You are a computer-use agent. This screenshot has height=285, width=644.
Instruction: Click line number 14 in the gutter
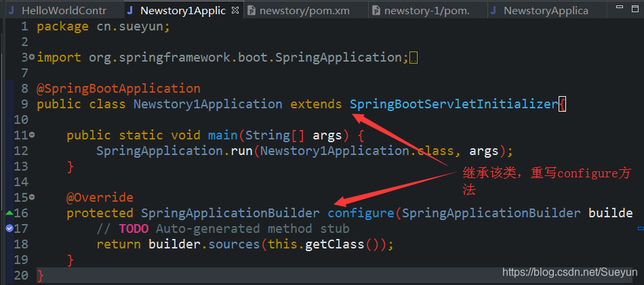[x=21, y=181]
